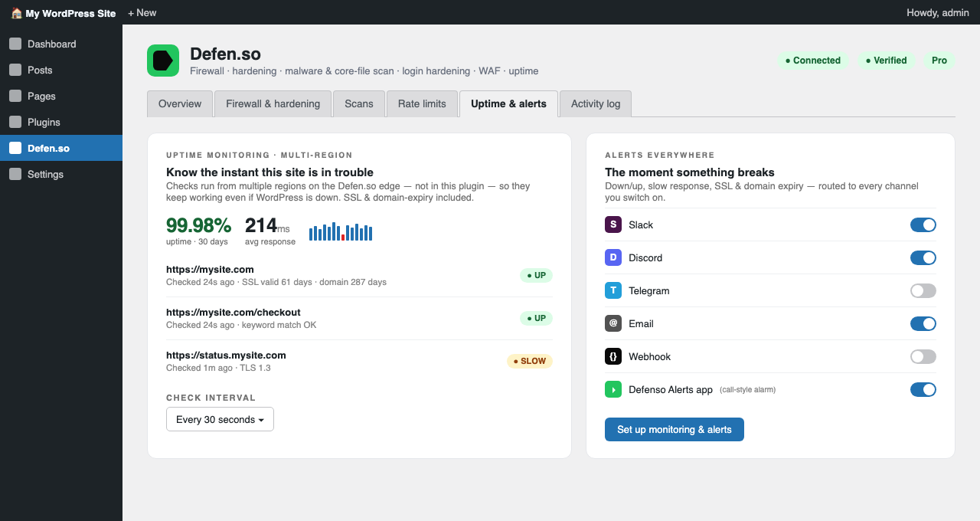The image size is (980, 521).
Task: Click '(call-style alarm)' label
Action: click(x=747, y=390)
